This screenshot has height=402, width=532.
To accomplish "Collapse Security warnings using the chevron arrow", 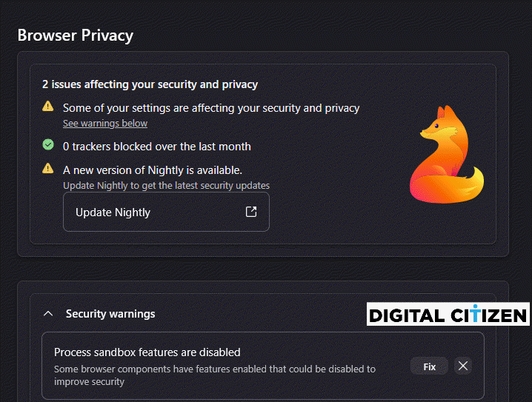I will [48, 314].
